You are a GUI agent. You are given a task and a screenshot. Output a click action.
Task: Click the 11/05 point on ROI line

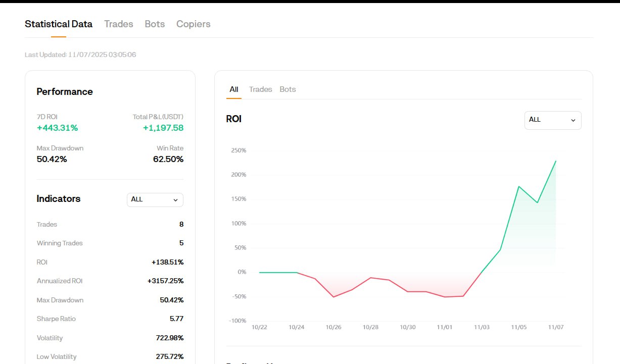point(519,186)
